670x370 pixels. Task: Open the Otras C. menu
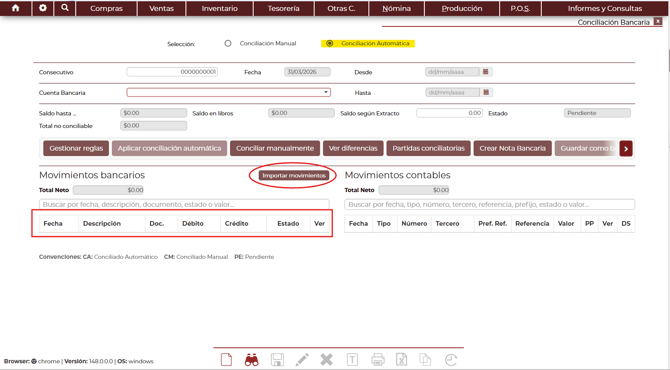(341, 8)
